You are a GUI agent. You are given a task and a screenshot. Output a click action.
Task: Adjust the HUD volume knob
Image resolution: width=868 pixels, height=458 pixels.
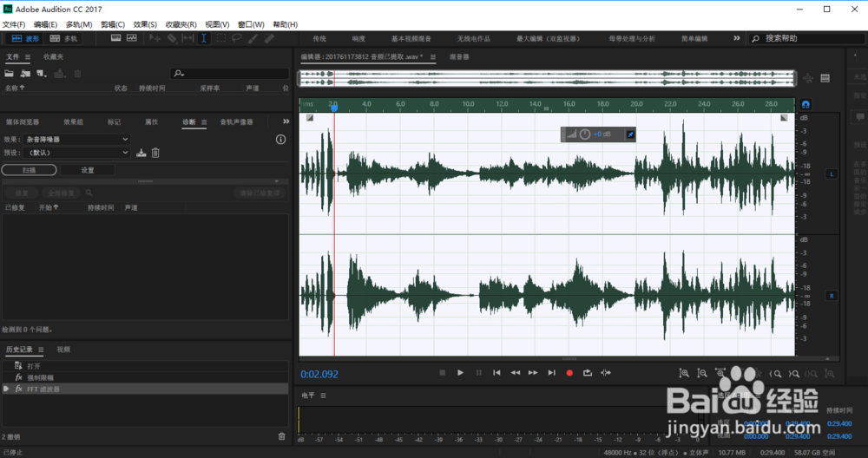click(584, 134)
